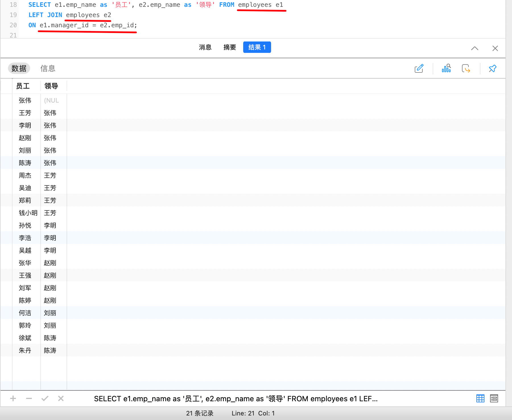Select 张伟 in the first 员工 row
The width and height of the screenshot is (512, 420).
click(26, 100)
